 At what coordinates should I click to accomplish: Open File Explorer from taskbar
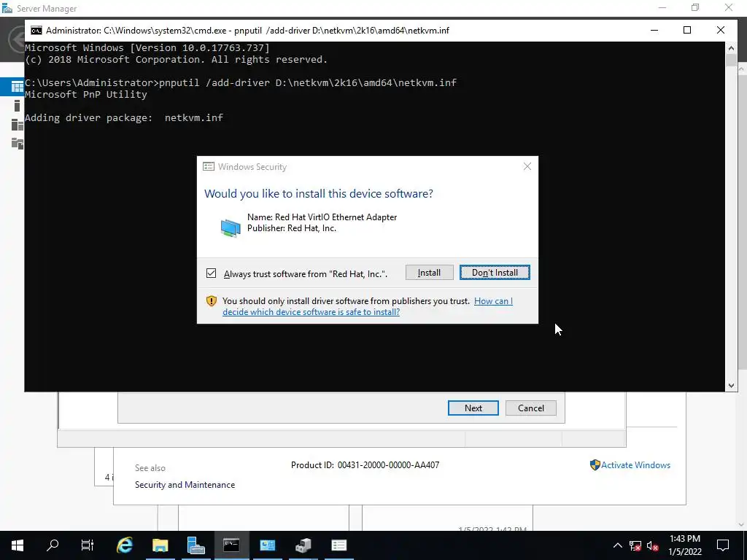coord(160,545)
